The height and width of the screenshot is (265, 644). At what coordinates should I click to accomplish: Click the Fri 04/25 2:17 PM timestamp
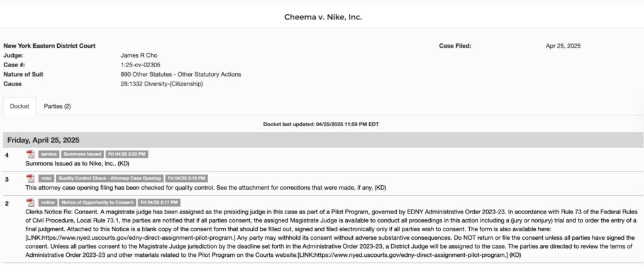click(x=159, y=202)
